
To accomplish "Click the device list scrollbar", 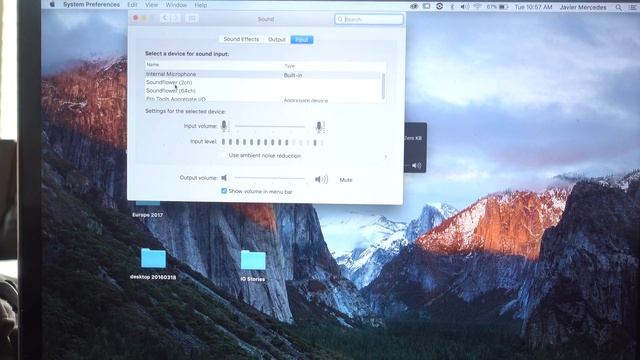I will (383, 86).
